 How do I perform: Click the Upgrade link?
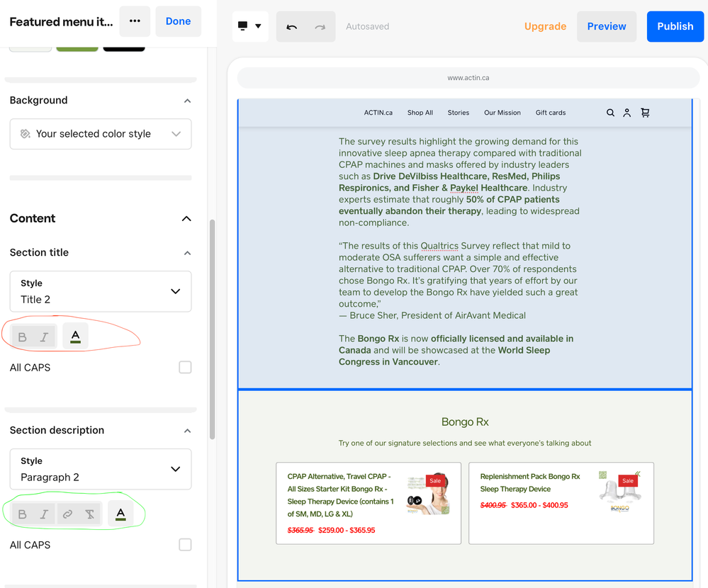pos(545,26)
